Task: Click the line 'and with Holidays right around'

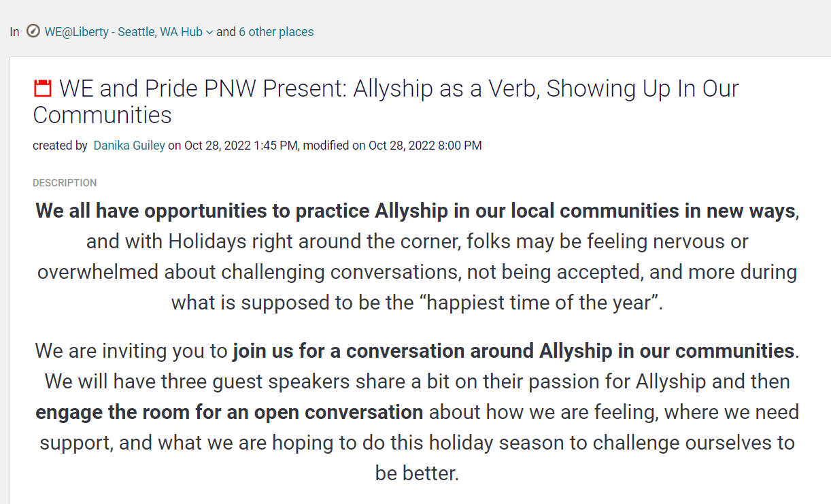Action: pyautogui.click(x=418, y=241)
